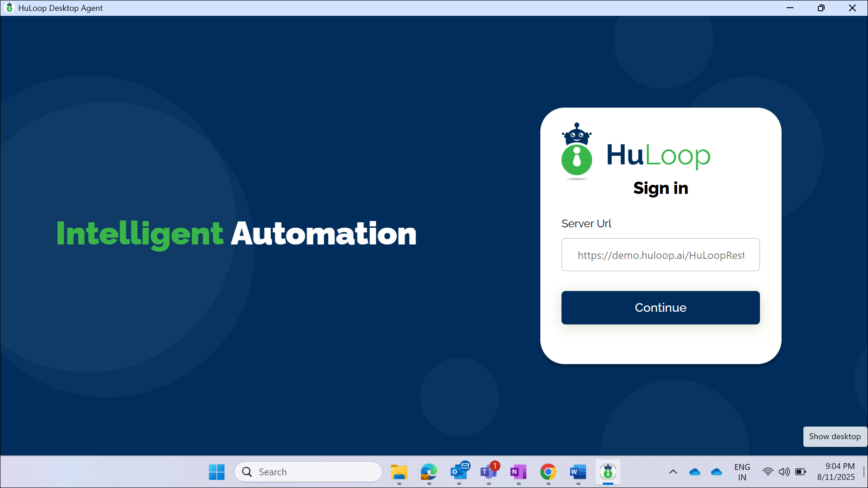Image resolution: width=868 pixels, height=488 pixels.
Task: Open Outlook from the taskbar
Action: point(459,472)
